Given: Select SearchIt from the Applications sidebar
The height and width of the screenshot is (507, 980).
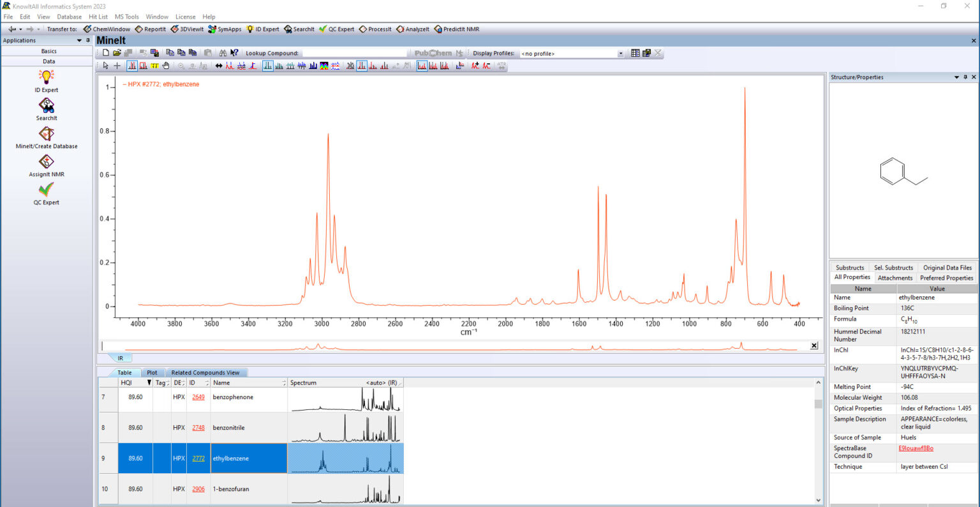Looking at the screenshot, I should pos(46,109).
